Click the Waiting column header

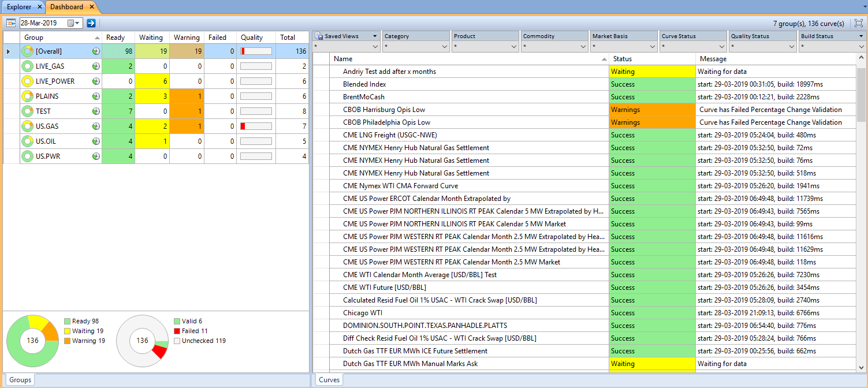tap(151, 38)
